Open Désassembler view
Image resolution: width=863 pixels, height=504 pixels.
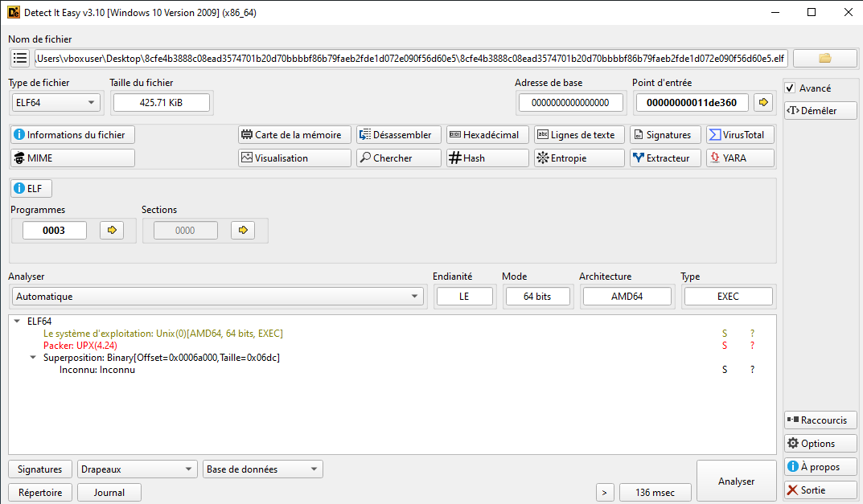tap(398, 135)
